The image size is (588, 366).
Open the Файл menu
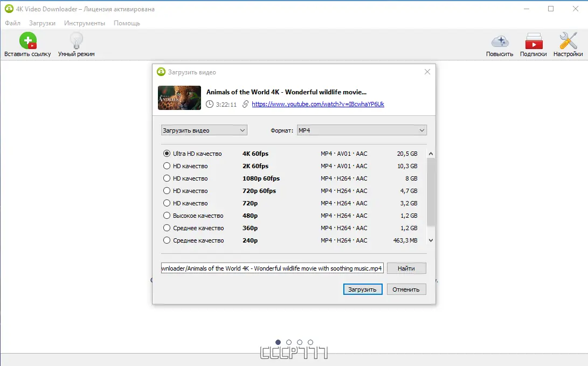tap(12, 23)
